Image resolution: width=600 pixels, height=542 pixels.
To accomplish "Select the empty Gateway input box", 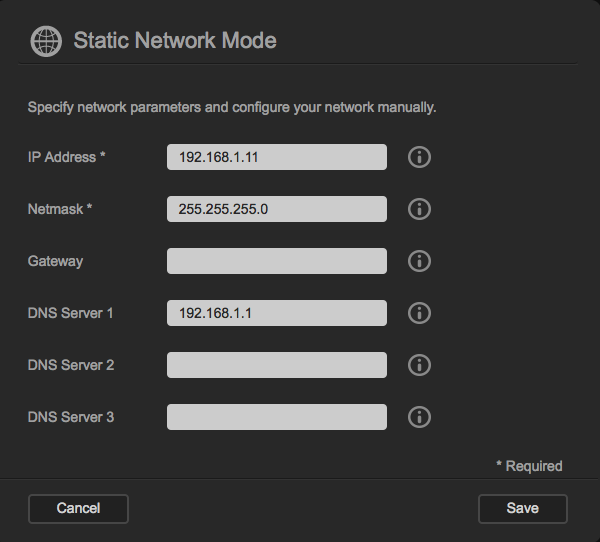I will (x=276, y=261).
